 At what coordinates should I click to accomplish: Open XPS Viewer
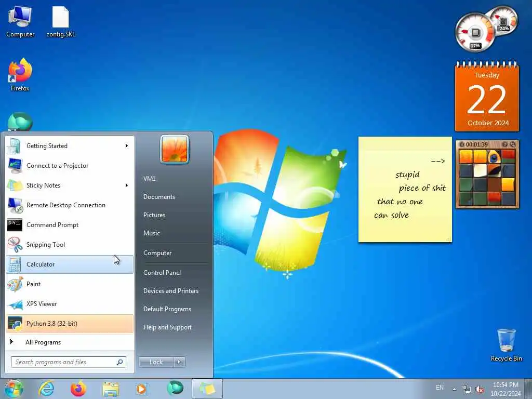coord(70,303)
